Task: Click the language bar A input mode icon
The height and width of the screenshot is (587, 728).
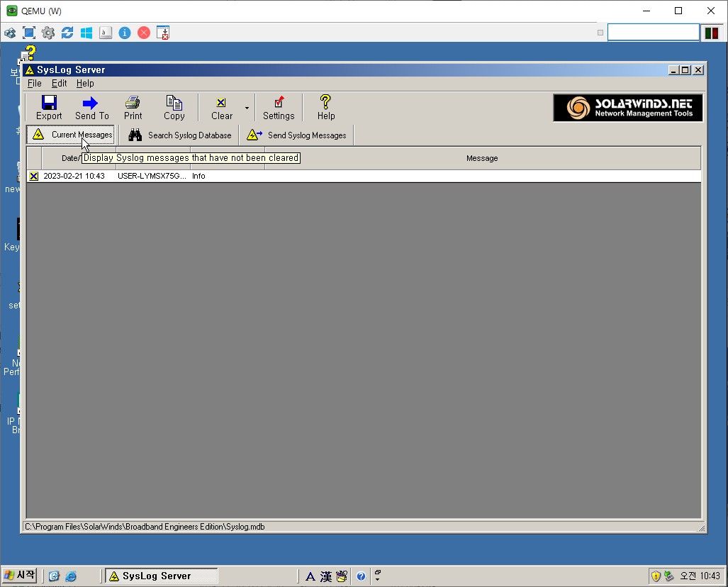Action: [310, 577]
